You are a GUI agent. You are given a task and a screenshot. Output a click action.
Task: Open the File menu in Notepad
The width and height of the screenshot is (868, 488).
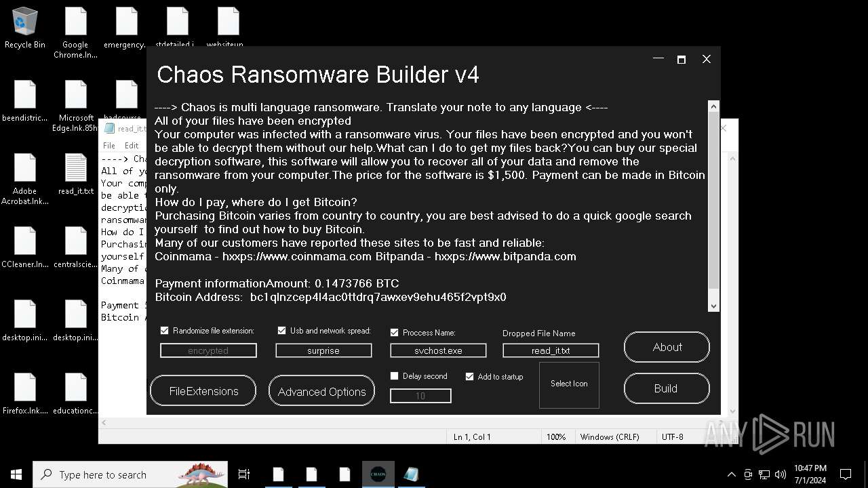point(109,146)
